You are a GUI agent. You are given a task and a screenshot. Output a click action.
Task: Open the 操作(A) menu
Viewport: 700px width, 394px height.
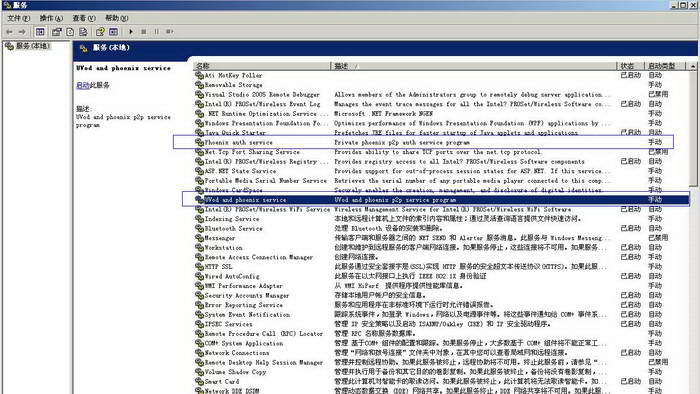coord(51,18)
